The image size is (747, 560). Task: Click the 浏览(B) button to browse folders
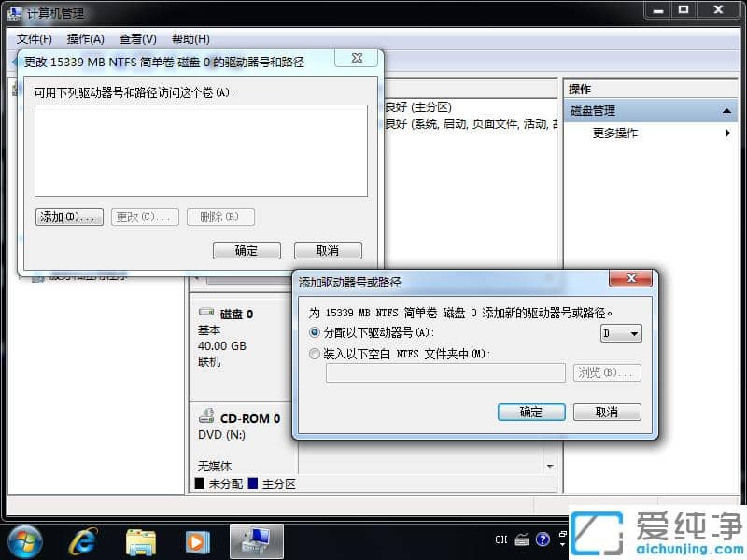click(607, 372)
